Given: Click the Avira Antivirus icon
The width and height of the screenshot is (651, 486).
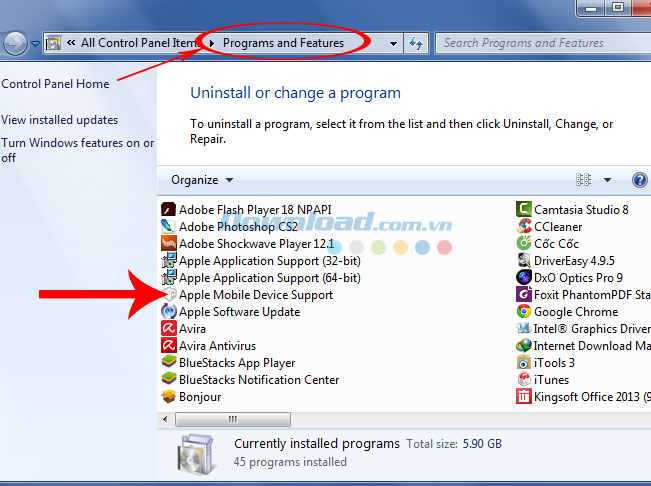Looking at the screenshot, I should click(169, 345).
